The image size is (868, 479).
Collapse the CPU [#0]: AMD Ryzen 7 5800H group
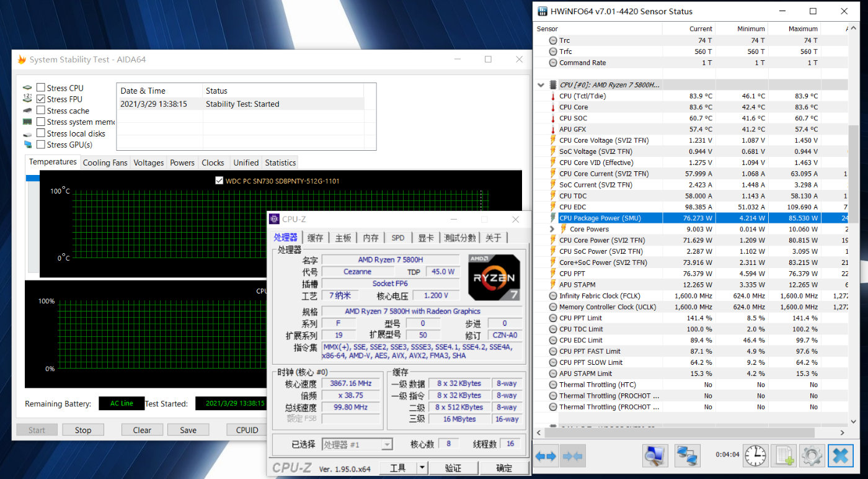(x=541, y=85)
